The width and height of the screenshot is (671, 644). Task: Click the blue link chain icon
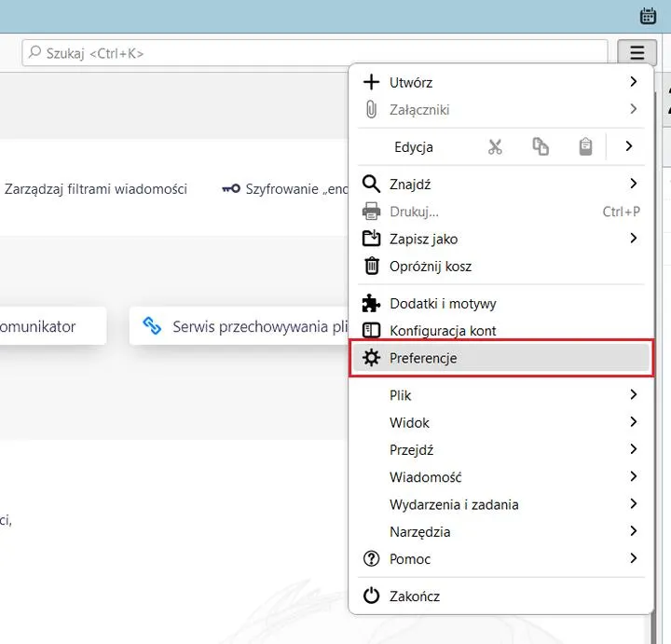(x=152, y=326)
